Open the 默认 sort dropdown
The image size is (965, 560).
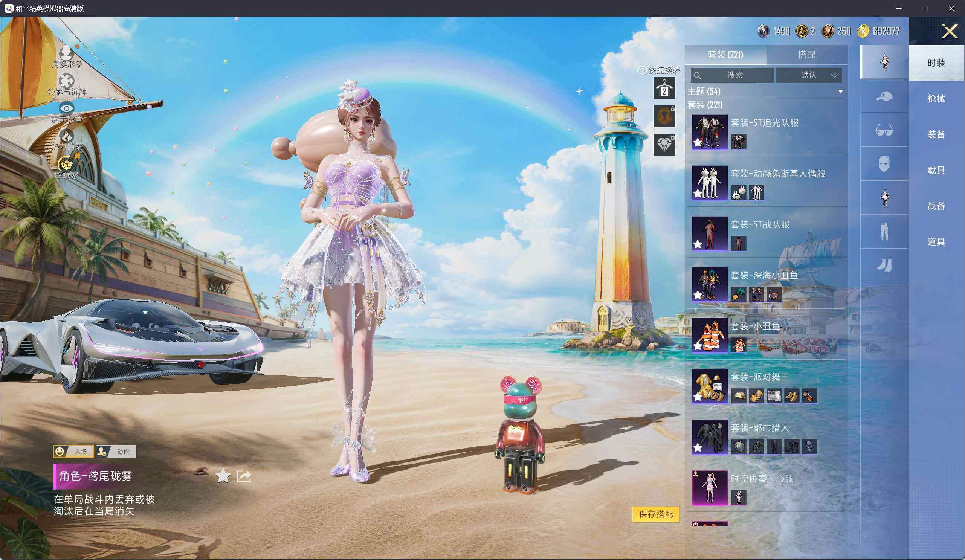pyautogui.click(x=808, y=75)
